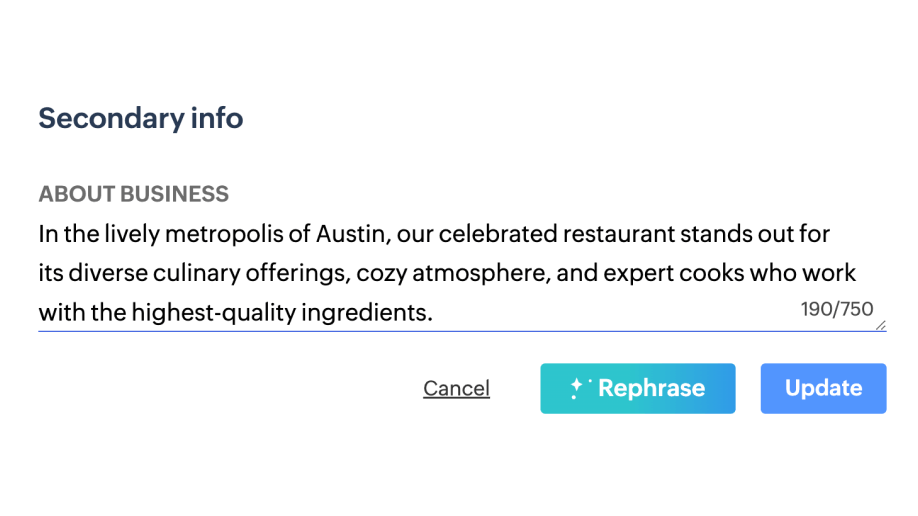Click the word "Austin" in the description
The image size is (918, 516).
tap(350, 235)
